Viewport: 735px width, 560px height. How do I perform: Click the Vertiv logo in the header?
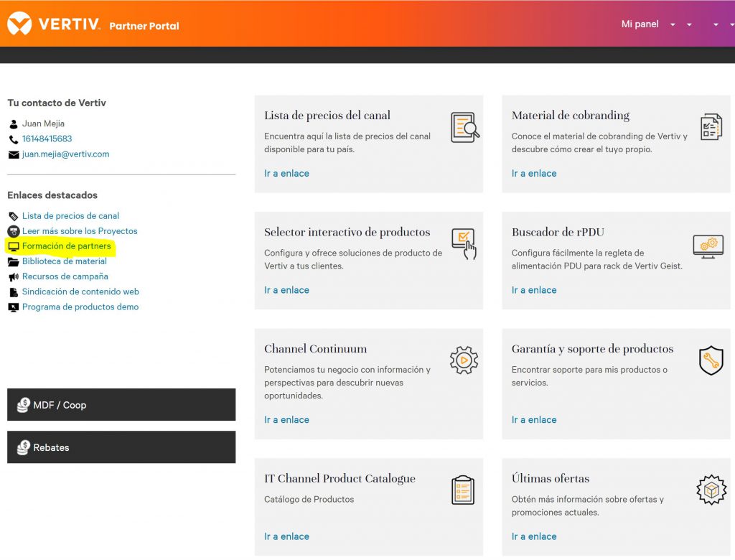point(54,24)
